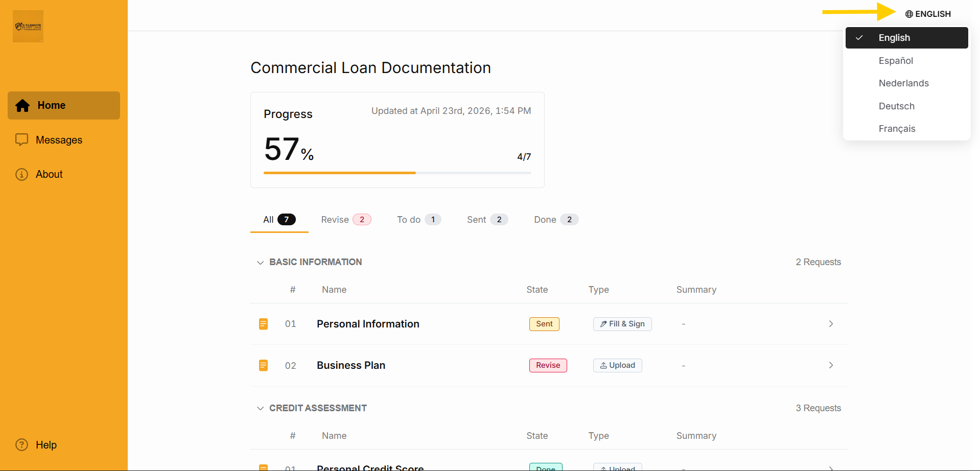The height and width of the screenshot is (471, 980).
Task: Click the Personal Information document icon
Action: click(263, 324)
